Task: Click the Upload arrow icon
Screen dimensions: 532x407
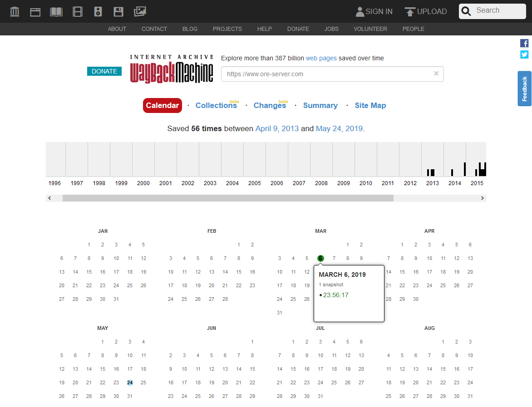Action: (410, 12)
